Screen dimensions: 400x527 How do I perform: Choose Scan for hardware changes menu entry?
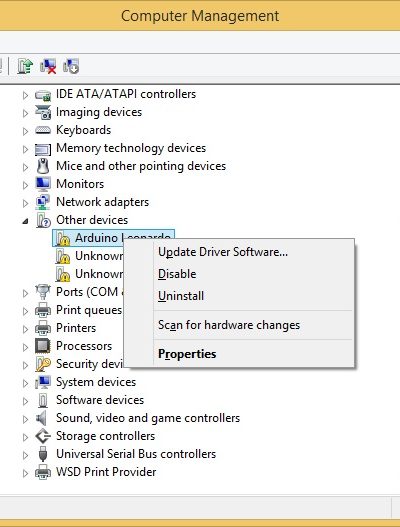[x=229, y=325]
